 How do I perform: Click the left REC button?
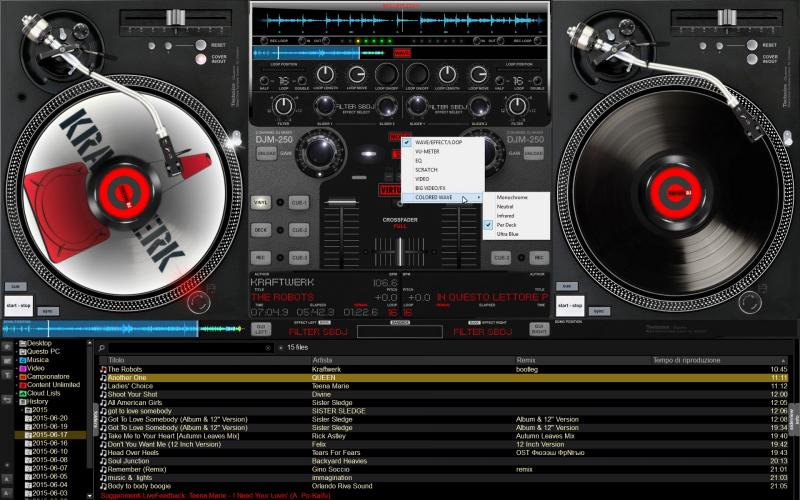(x=260, y=258)
